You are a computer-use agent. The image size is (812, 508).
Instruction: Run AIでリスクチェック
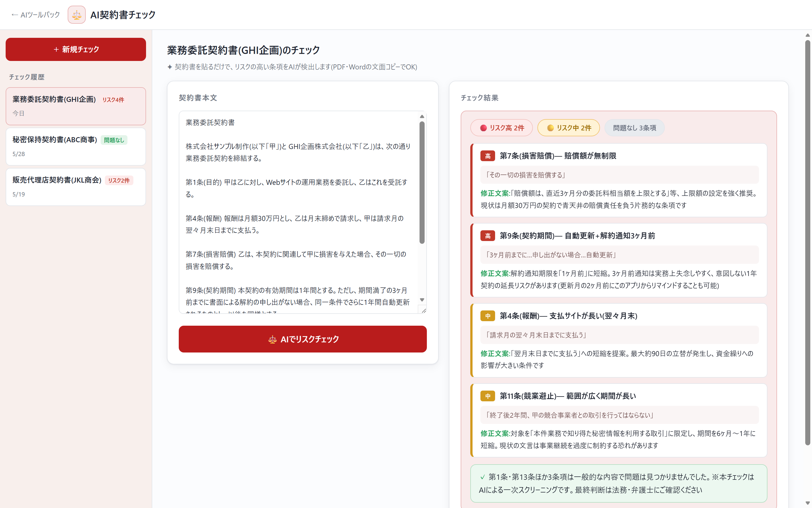303,339
